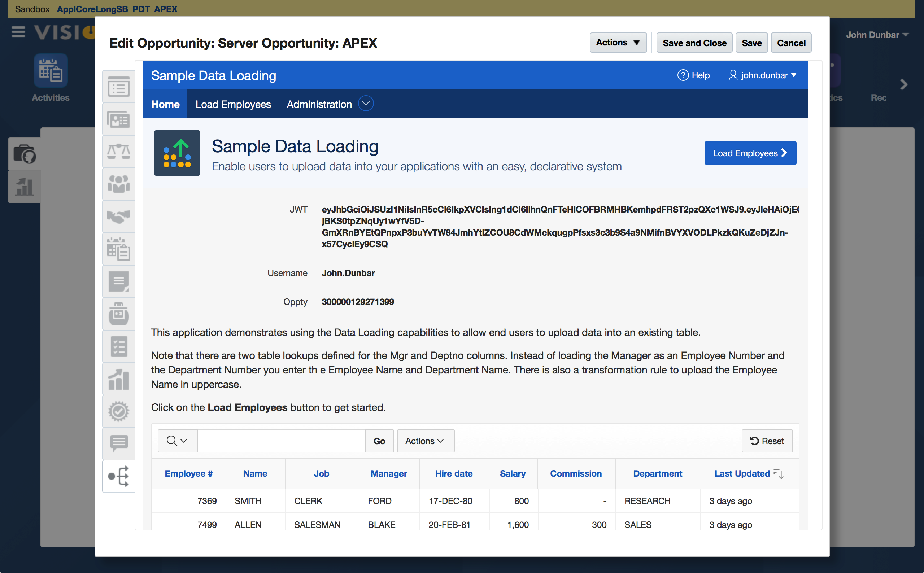Viewport: 924px width, 573px height.
Task: Open the checkmark gear sidebar tab icon
Action: (119, 412)
